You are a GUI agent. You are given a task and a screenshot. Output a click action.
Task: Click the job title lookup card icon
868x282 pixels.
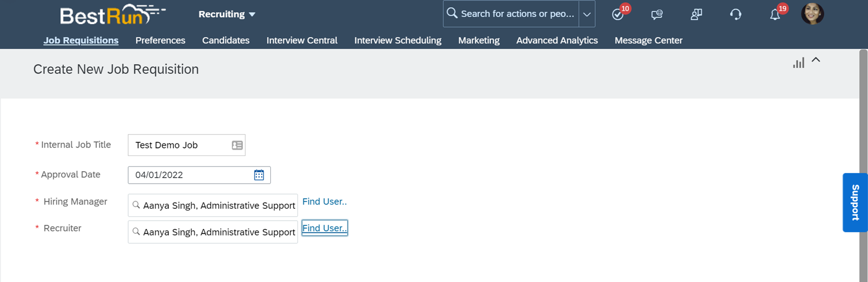coord(237,145)
